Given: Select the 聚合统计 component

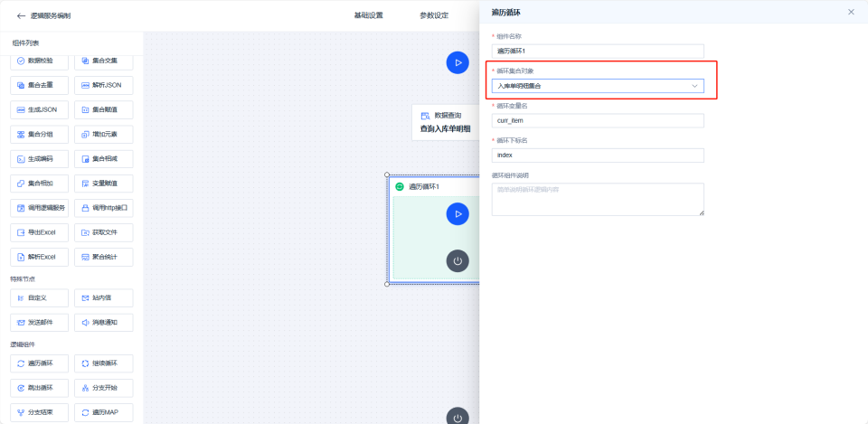Looking at the screenshot, I should tap(103, 257).
